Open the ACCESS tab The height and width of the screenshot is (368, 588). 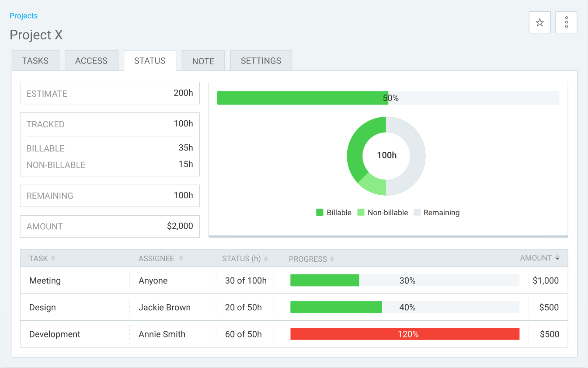(91, 60)
